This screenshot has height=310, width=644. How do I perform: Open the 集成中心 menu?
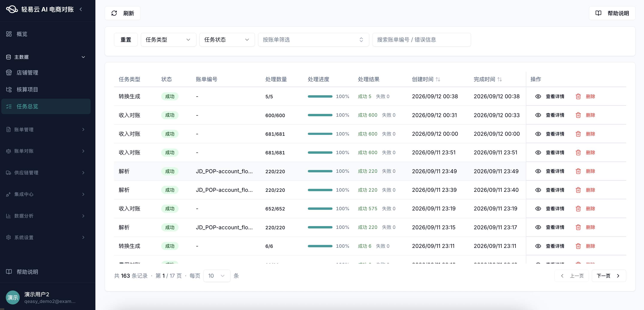tap(46, 194)
